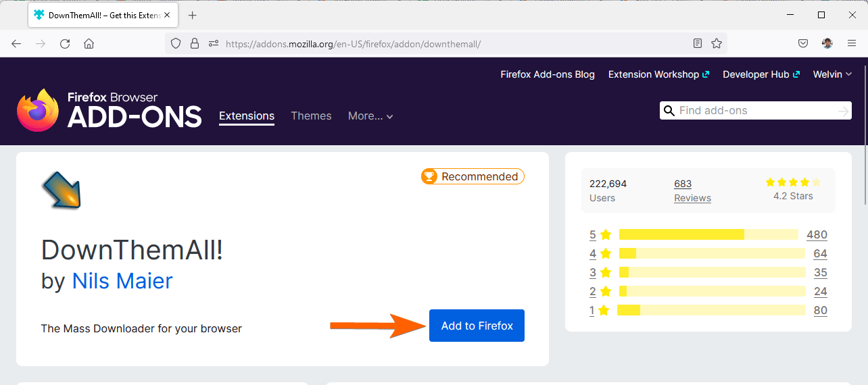Reload the page with refresh icon
This screenshot has height=385, width=868.
click(x=65, y=44)
